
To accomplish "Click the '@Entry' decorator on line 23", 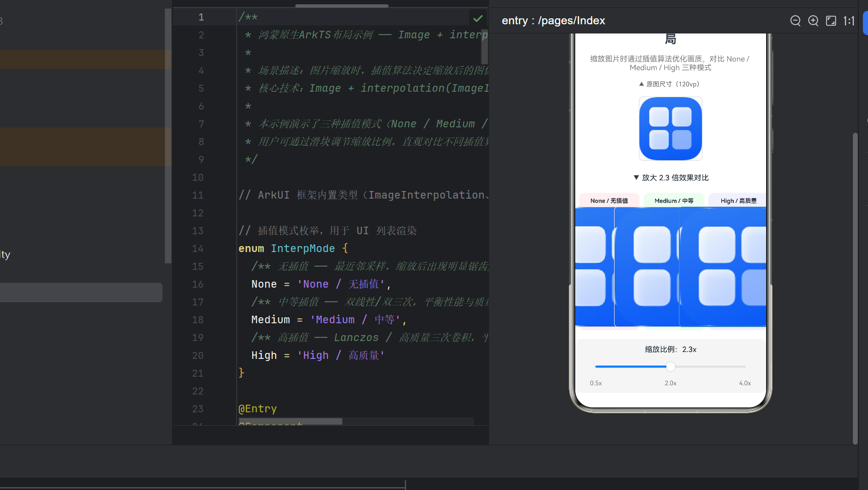I will point(258,409).
